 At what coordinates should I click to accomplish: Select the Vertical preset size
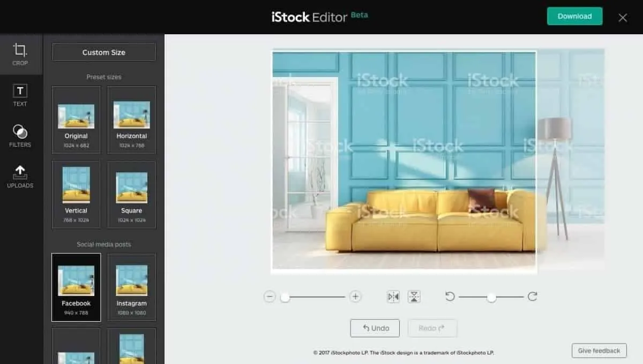pyautogui.click(x=76, y=195)
